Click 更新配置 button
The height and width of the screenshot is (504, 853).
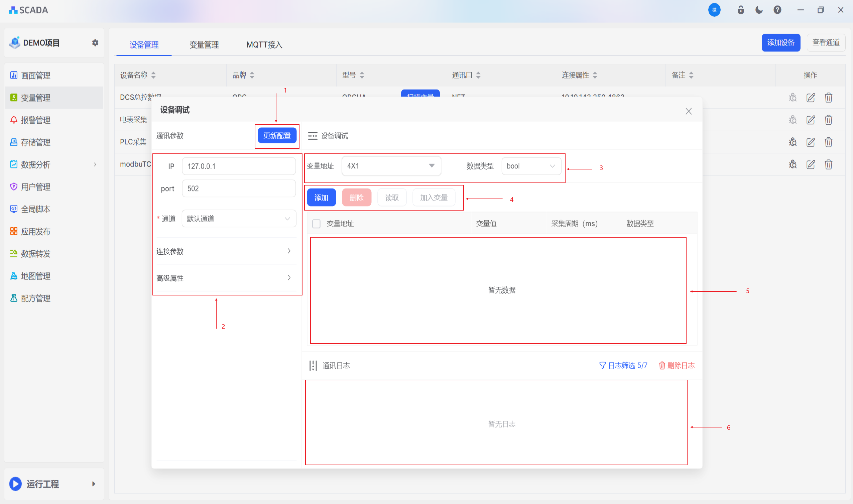pyautogui.click(x=277, y=135)
